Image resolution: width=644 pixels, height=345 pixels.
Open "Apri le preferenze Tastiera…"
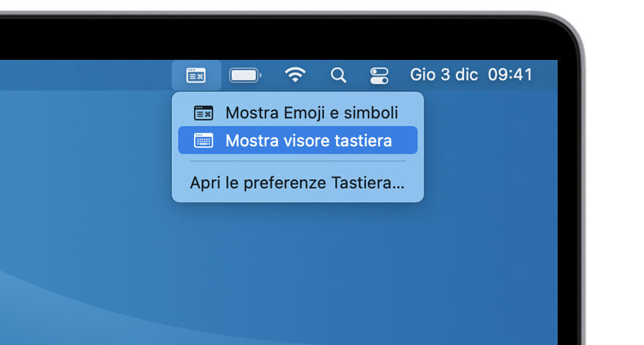[297, 183]
